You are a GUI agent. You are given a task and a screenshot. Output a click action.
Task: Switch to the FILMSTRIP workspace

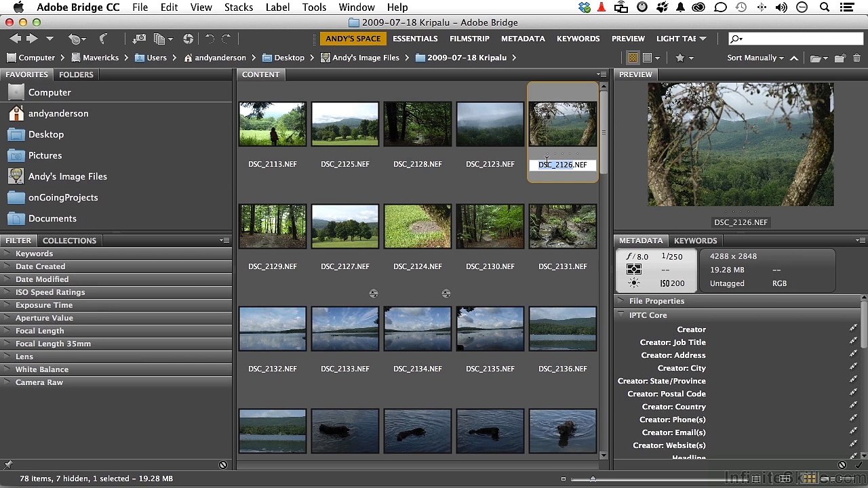pos(469,39)
